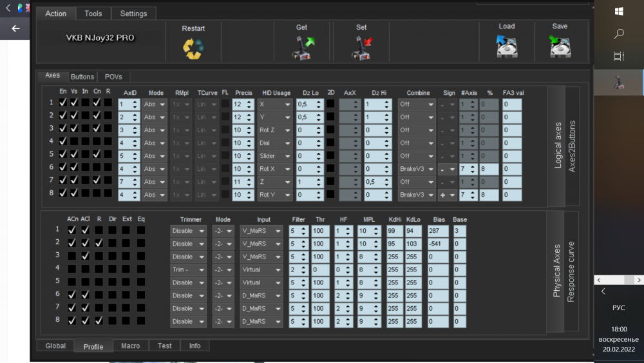Open the Settings tab
Image resolution: width=644 pixels, height=363 pixels.
(133, 14)
